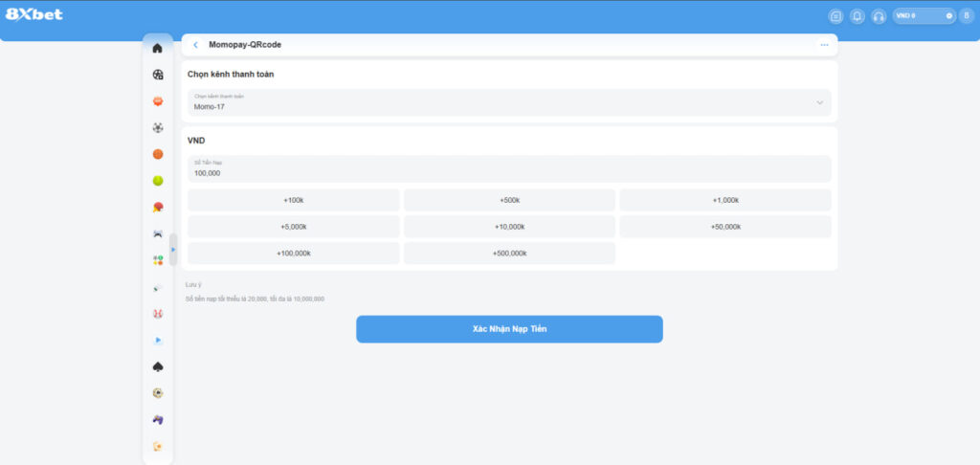Click the 'Lưu ý' note label
This screenshot has width=980, height=465.
(193, 284)
